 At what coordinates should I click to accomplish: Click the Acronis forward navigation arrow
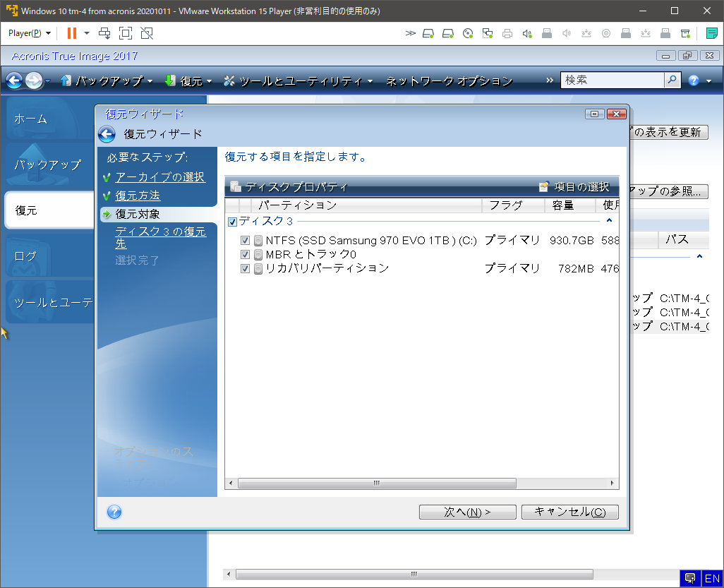tap(34, 81)
